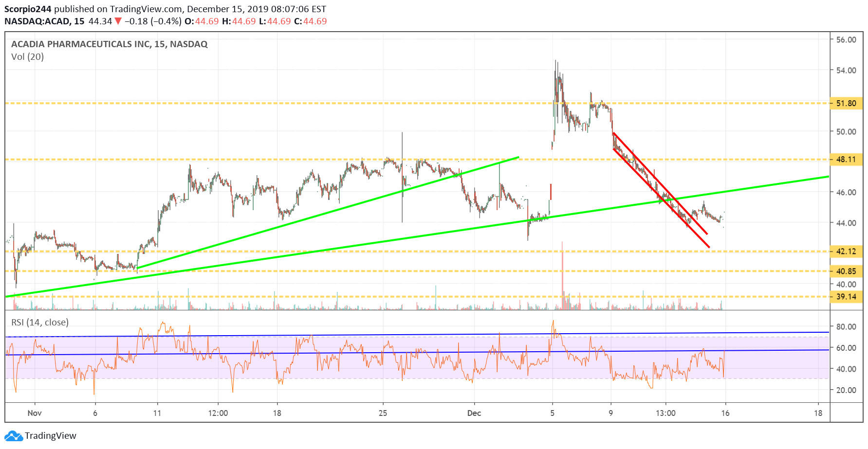Screen dimensions: 868x449
Task: Click the red down arrow beside 44.34
Action: point(118,21)
